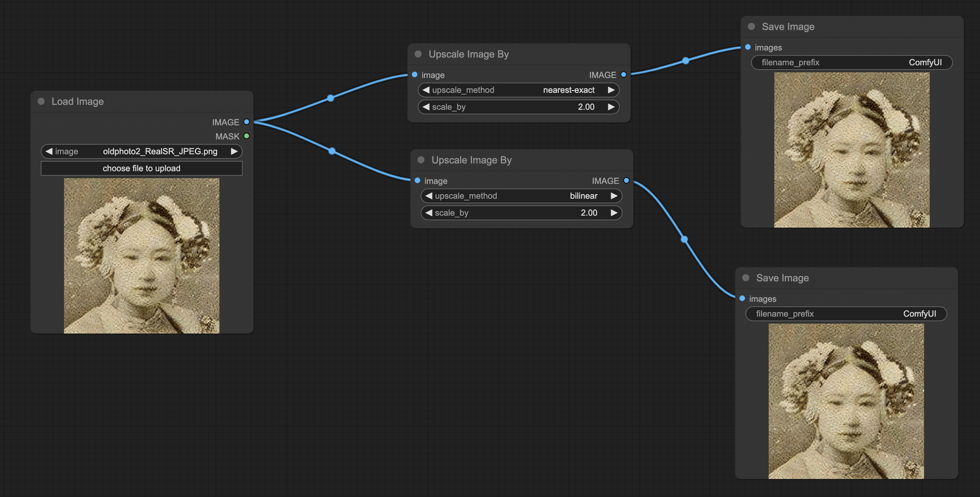The image size is (980, 497).
Task: Click the scale_by 2.00 field of the nearest-exact node
Action: 519,107
